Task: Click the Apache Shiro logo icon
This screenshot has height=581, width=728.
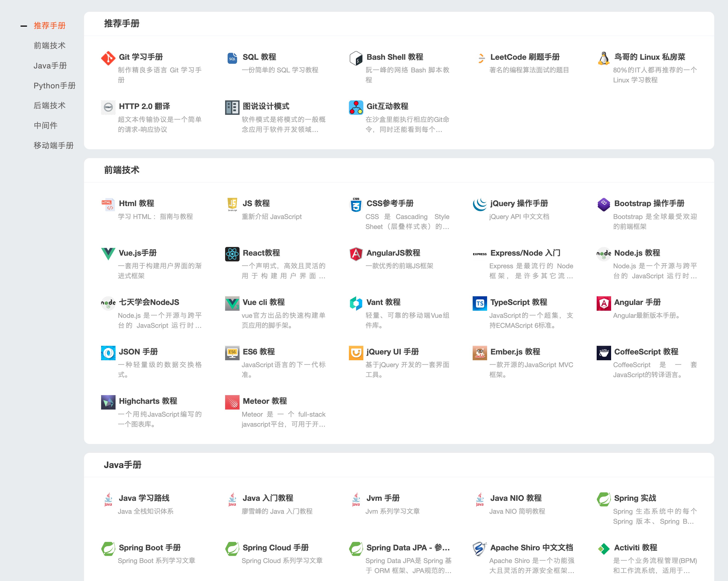Action: click(480, 549)
